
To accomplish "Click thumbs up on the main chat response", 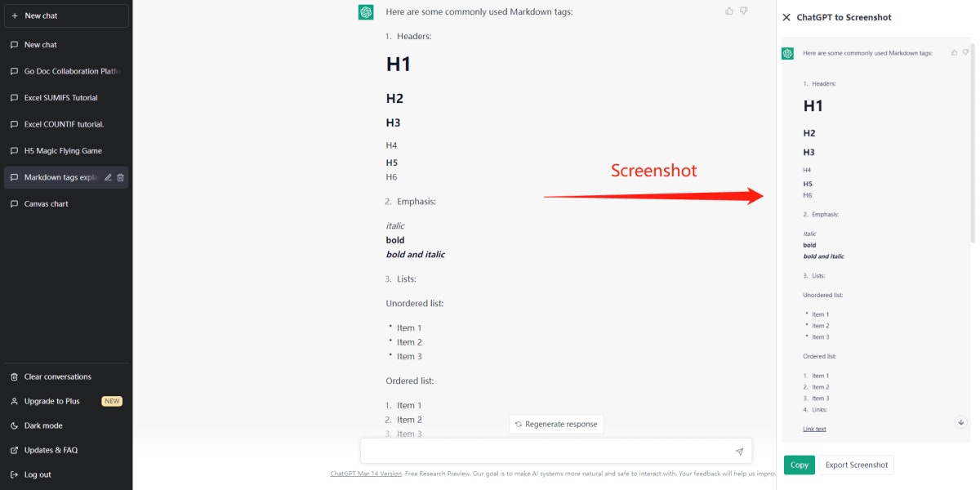I will tap(729, 11).
